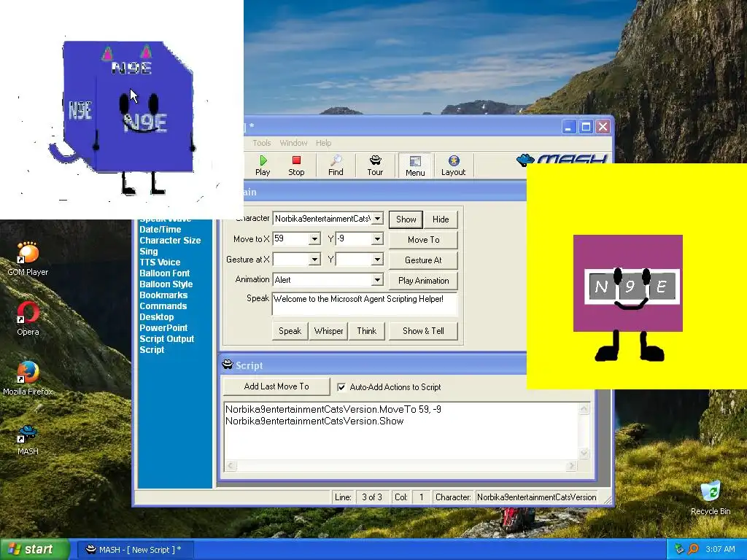Click the system tray network icon
The height and width of the screenshot is (560, 747).
click(x=679, y=549)
